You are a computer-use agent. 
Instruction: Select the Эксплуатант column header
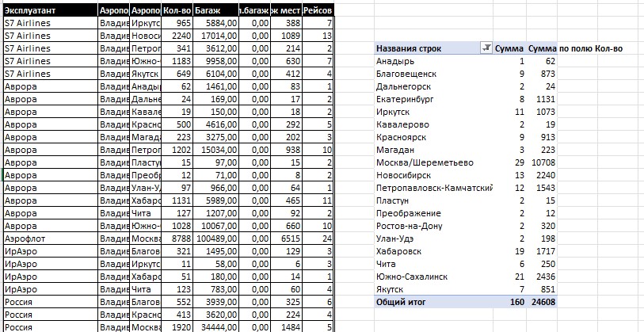tap(51, 10)
